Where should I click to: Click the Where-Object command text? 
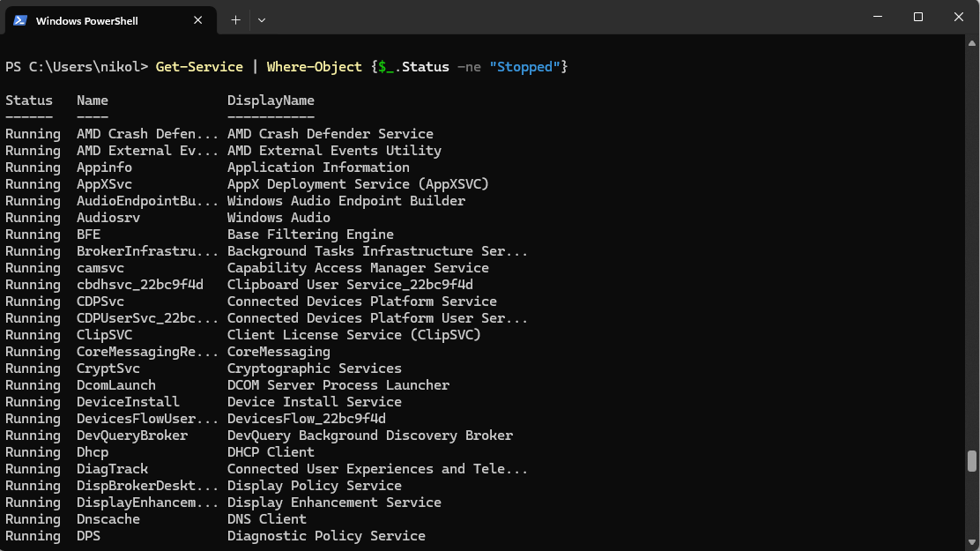(x=315, y=67)
